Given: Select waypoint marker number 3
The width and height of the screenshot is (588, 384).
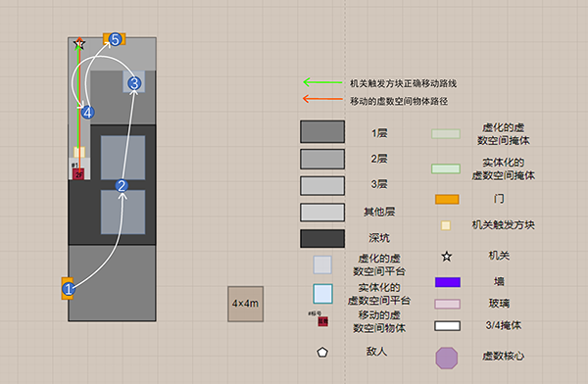Looking at the screenshot, I should click(x=134, y=83).
